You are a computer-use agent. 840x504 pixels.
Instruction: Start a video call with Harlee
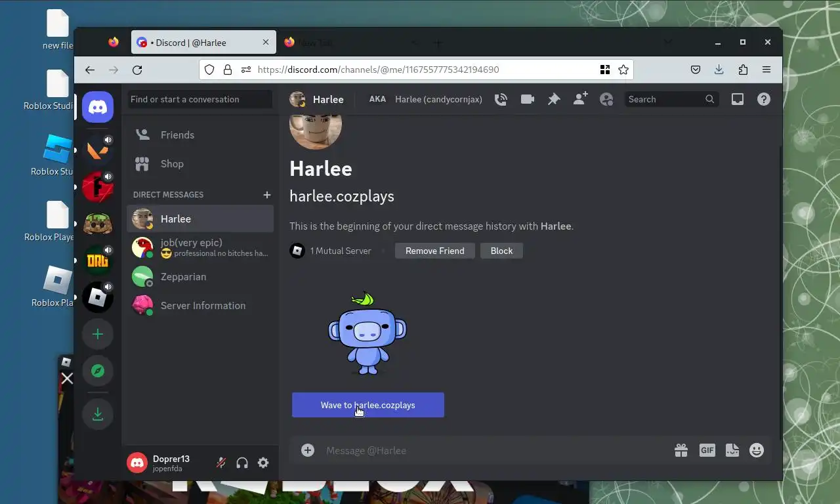click(x=527, y=99)
